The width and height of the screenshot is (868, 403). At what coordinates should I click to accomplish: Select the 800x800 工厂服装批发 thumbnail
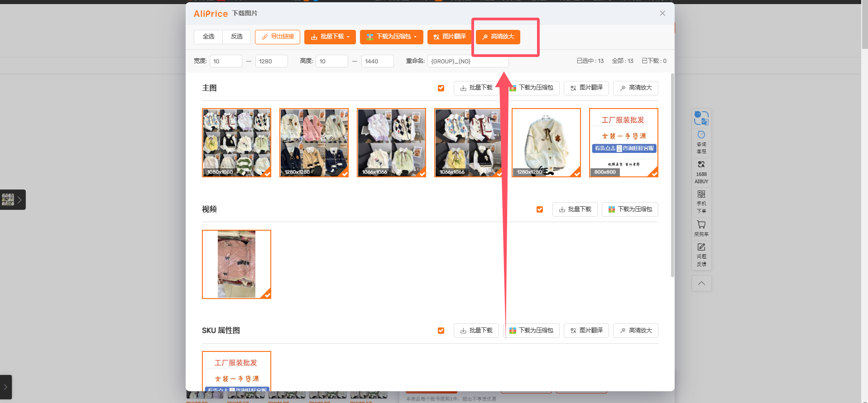tap(623, 142)
